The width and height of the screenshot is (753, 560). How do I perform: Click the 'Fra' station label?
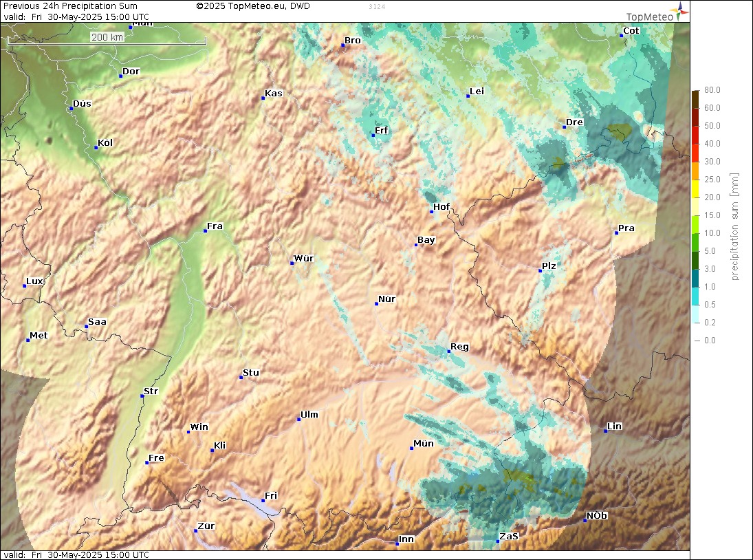(x=215, y=226)
